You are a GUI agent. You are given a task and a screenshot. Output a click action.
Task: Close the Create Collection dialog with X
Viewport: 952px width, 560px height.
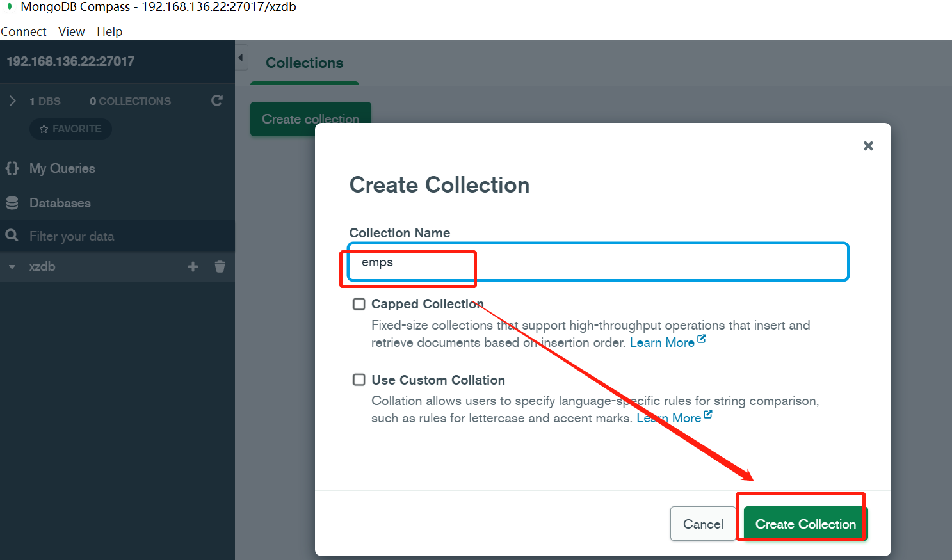point(868,146)
